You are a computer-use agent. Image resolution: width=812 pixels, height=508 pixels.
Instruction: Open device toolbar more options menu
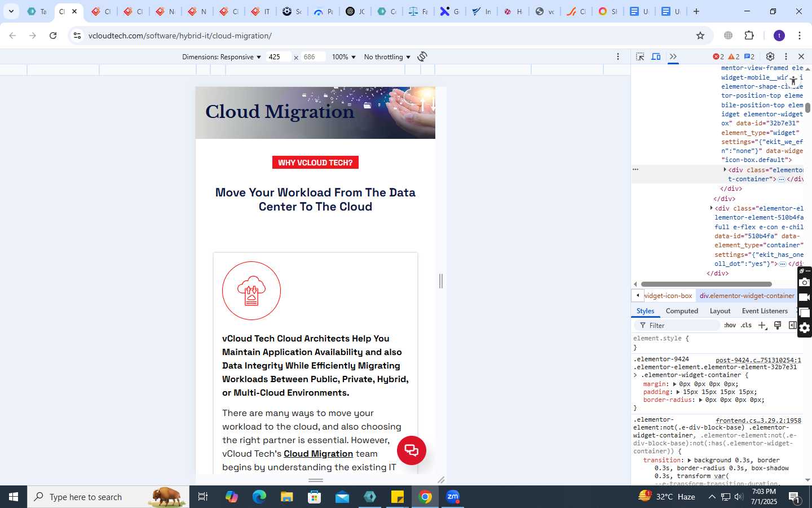point(618,56)
